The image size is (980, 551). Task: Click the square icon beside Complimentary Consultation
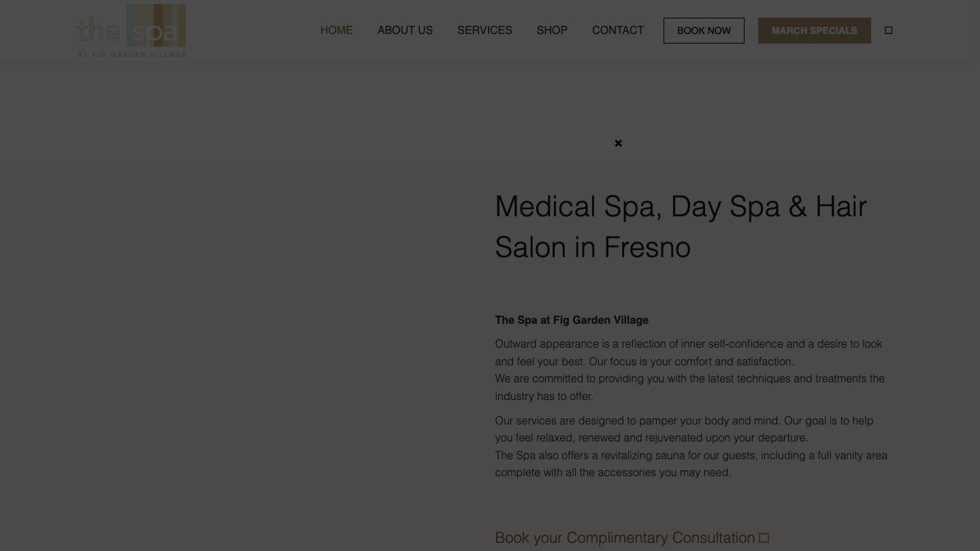point(764,537)
